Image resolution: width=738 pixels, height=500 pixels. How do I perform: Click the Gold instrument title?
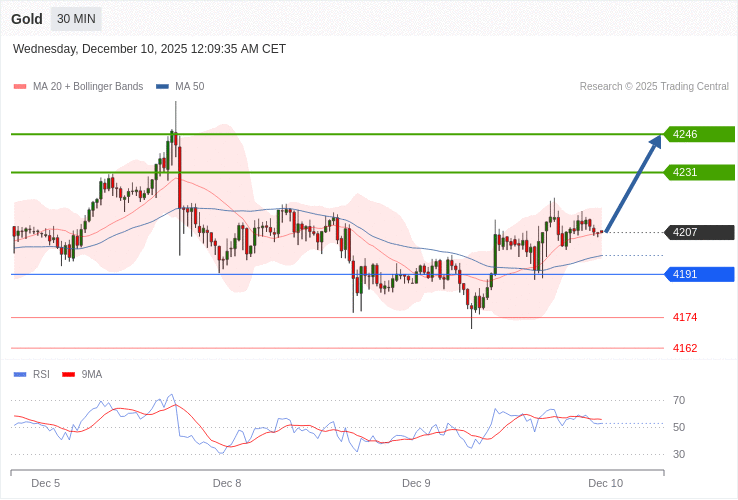(27, 19)
